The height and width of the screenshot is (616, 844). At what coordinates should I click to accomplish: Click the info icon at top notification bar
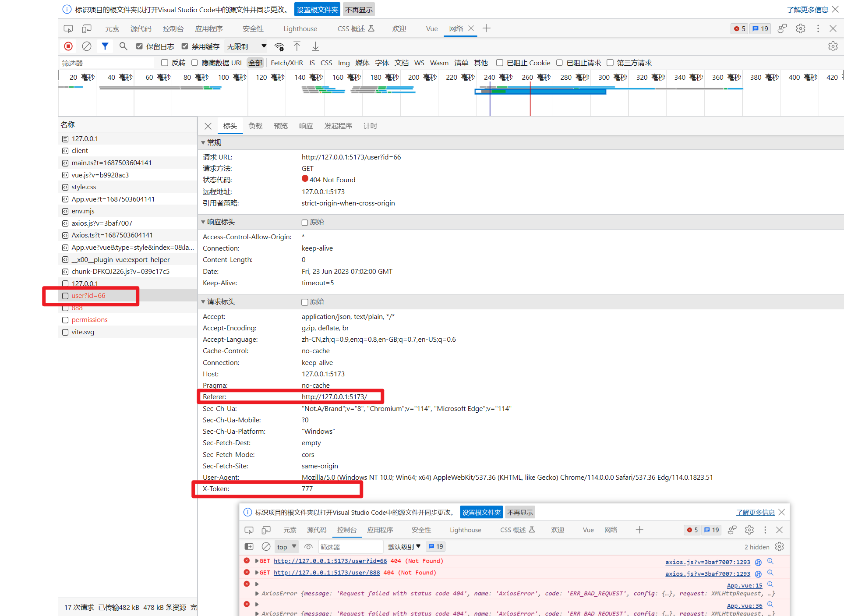pyautogui.click(x=67, y=9)
